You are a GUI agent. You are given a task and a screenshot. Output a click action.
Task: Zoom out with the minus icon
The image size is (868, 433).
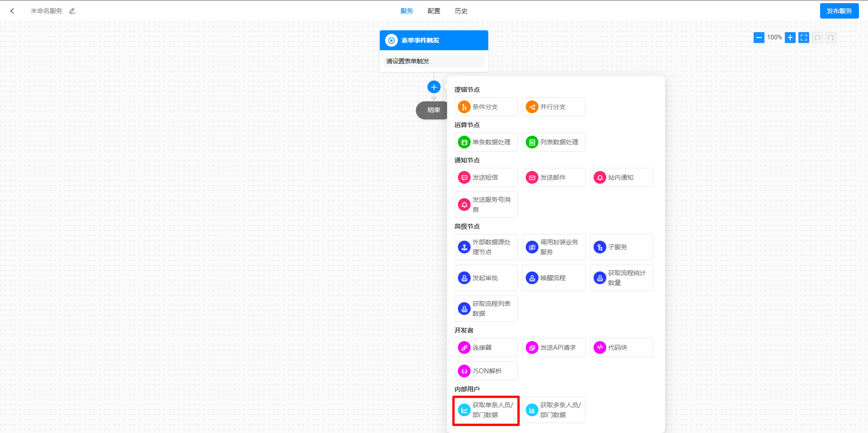click(759, 38)
